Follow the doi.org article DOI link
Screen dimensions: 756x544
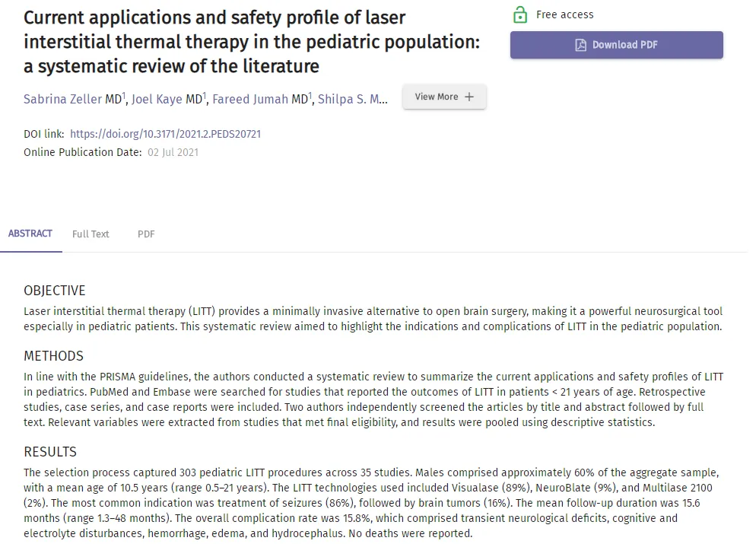pos(165,134)
